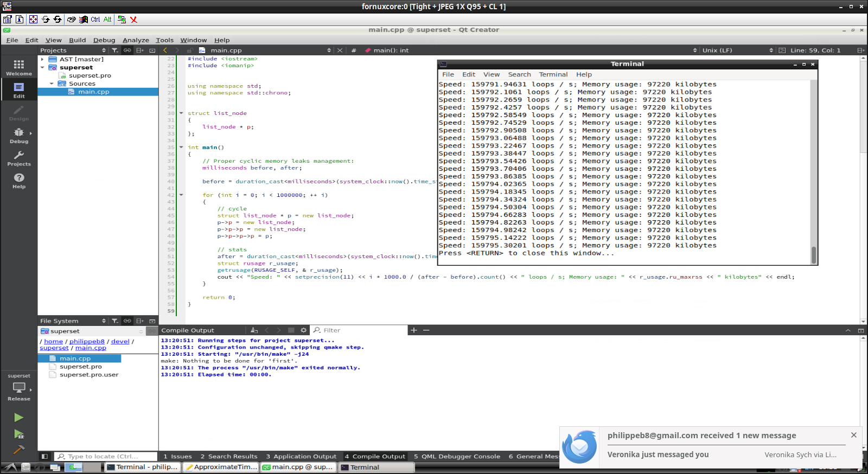Collapse the superset project node
The image size is (868, 474).
click(42, 67)
